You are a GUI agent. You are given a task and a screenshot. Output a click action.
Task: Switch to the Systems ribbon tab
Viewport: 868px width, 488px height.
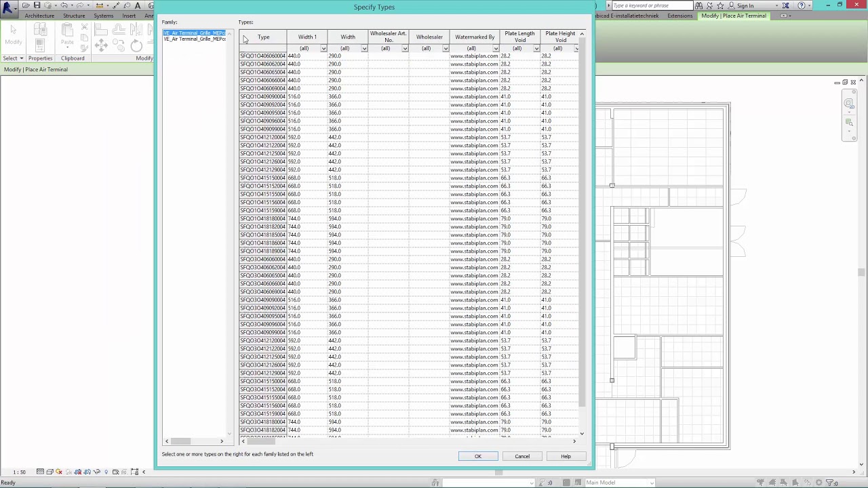(104, 16)
